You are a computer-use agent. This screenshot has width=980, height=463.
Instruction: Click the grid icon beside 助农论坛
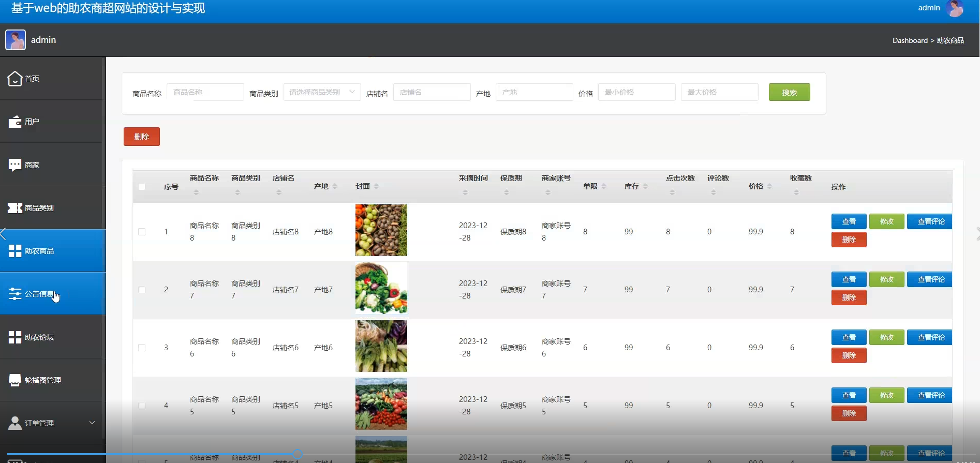[x=15, y=337]
